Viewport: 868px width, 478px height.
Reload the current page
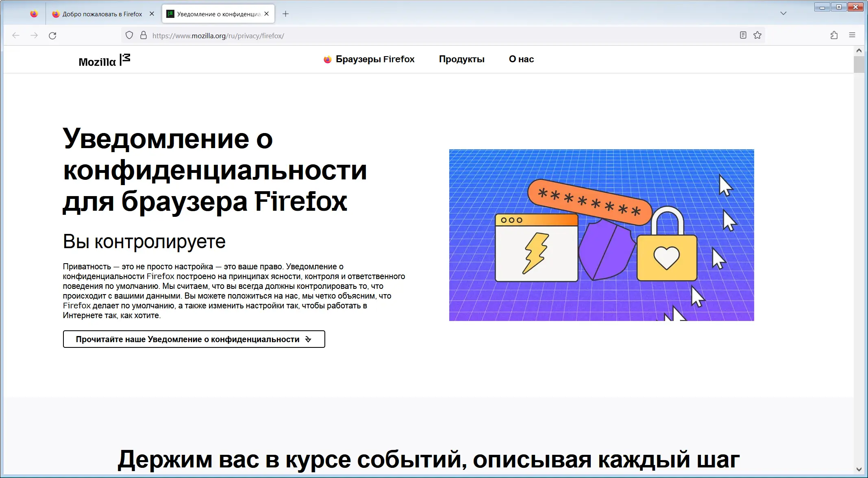pyautogui.click(x=52, y=36)
